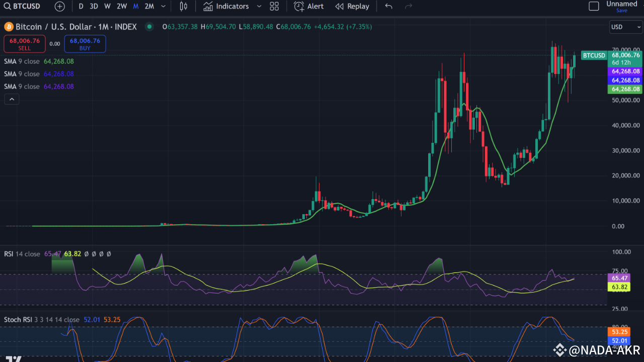644x362 pixels.
Task: Start bar Replay mode
Action: click(x=352, y=6)
